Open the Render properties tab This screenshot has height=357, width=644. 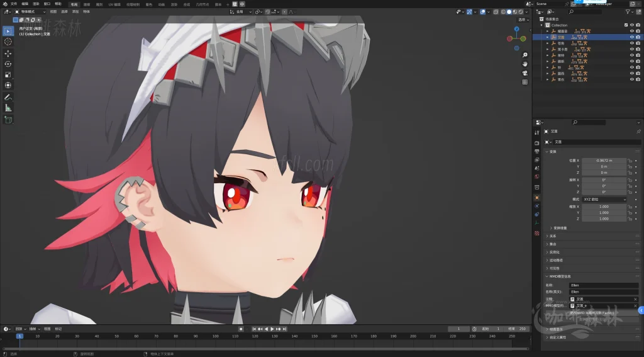(537, 143)
